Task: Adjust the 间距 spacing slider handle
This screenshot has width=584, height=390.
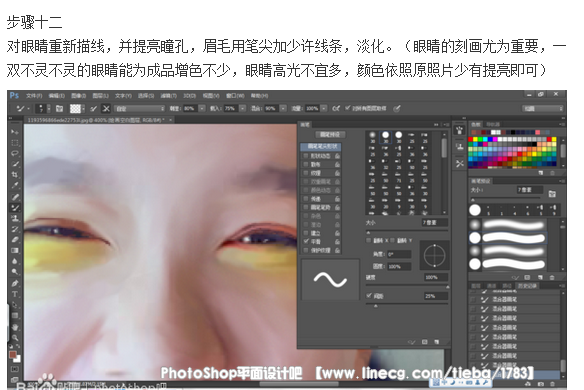Action: (x=375, y=306)
